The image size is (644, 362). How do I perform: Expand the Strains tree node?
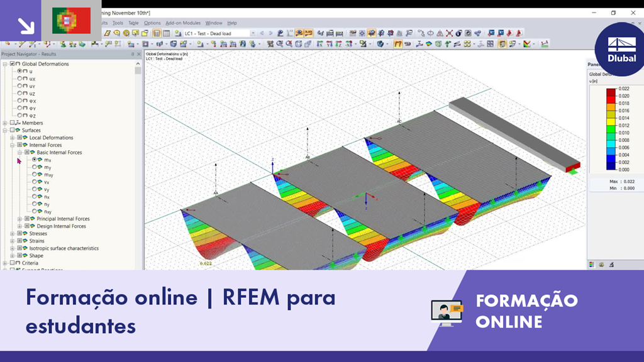coord(13,241)
